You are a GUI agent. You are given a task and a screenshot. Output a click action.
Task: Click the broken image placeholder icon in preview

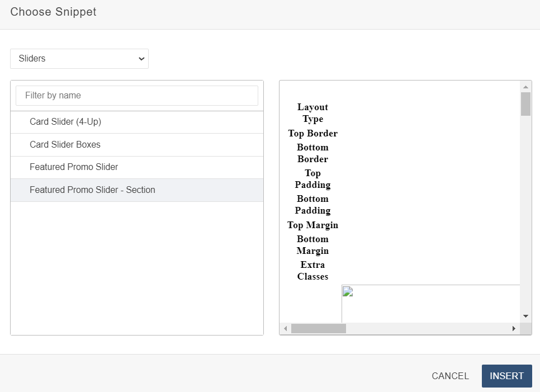tap(347, 291)
